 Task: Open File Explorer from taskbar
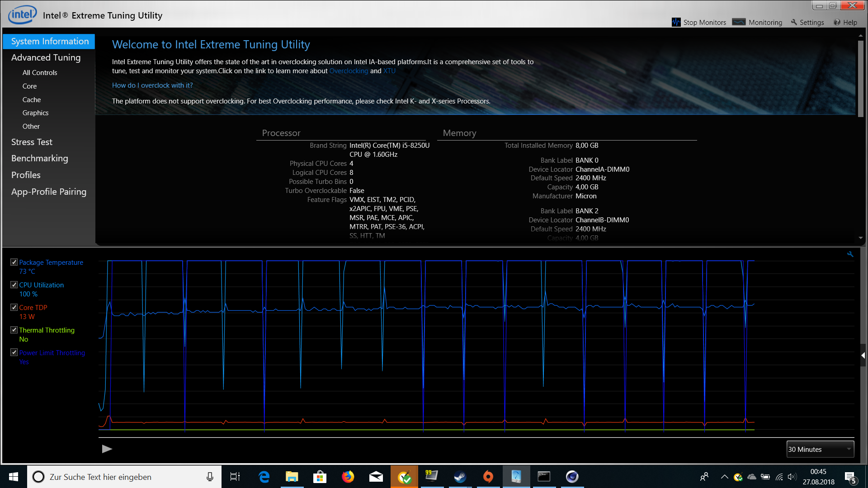pos(292,477)
